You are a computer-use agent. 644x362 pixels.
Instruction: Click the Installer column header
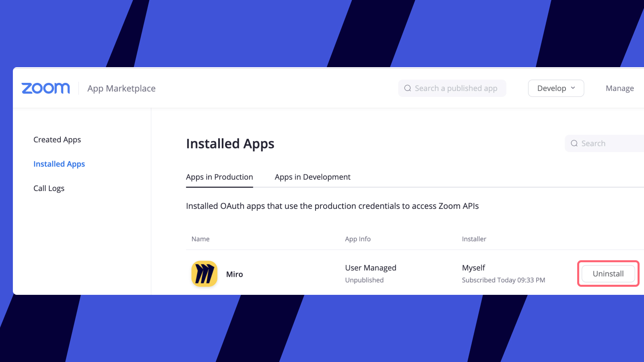[x=474, y=239]
